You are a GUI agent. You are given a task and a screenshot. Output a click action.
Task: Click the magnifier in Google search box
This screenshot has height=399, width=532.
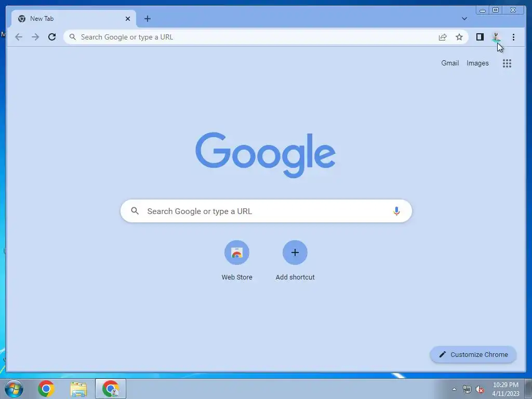pyautogui.click(x=135, y=211)
